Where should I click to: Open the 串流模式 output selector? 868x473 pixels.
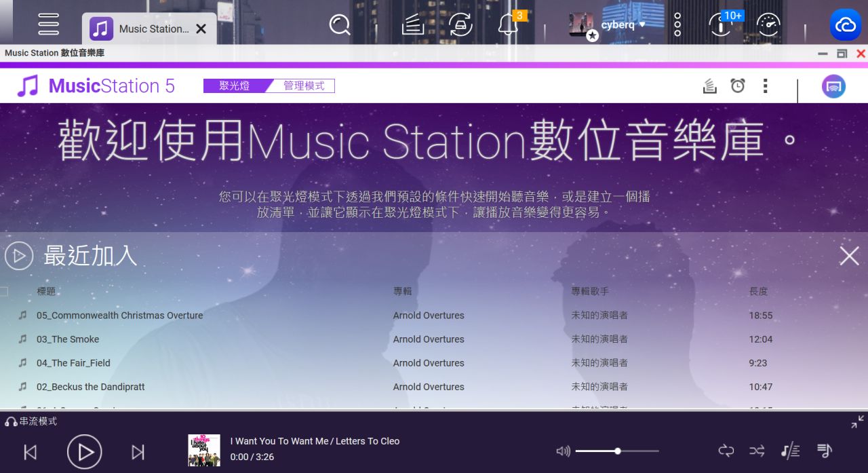31,421
